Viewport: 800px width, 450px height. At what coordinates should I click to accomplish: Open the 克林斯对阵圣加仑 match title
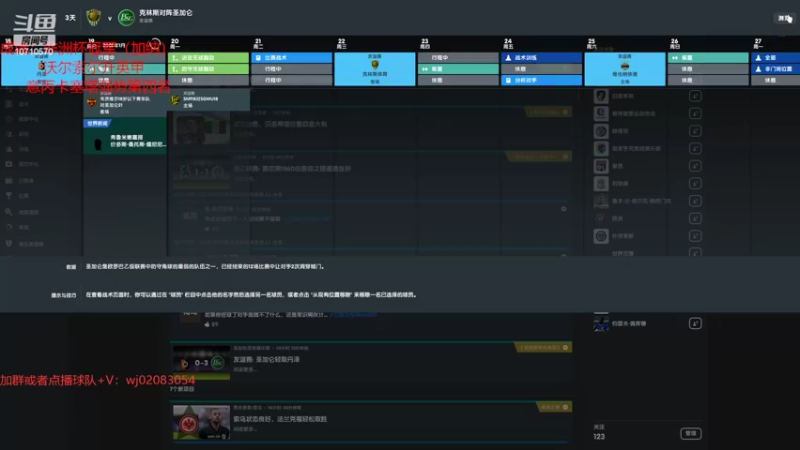[166, 13]
